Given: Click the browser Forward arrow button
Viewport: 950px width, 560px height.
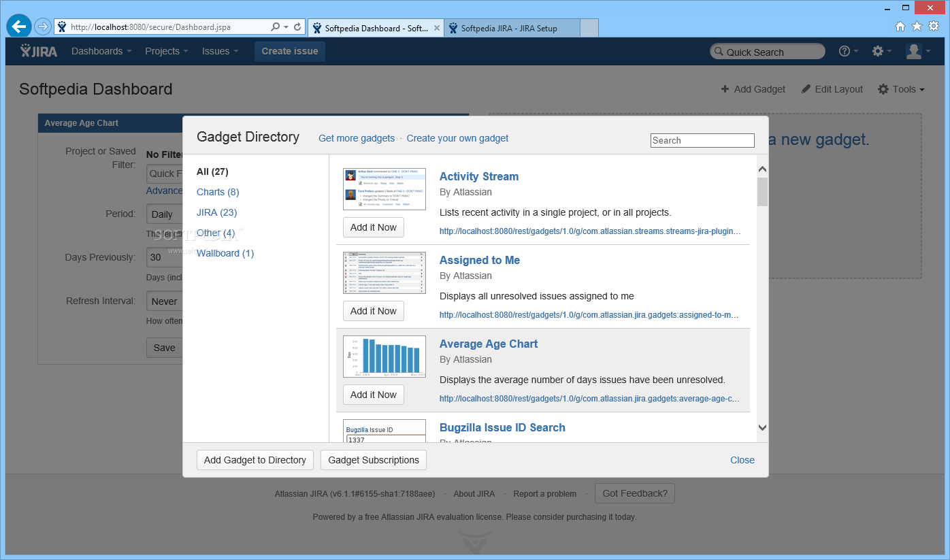Looking at the screenshot, I should coord(42,27).
